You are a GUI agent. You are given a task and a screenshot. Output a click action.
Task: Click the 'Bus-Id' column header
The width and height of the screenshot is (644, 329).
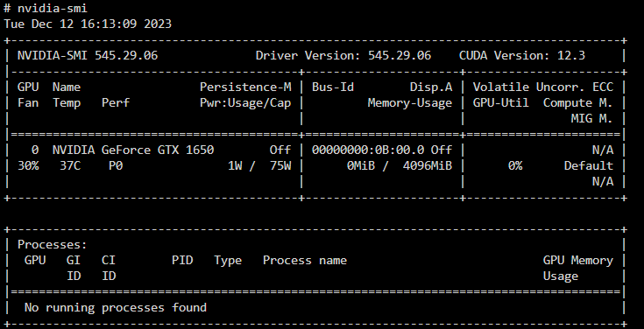pyautogui.click(x=333, y=87)
